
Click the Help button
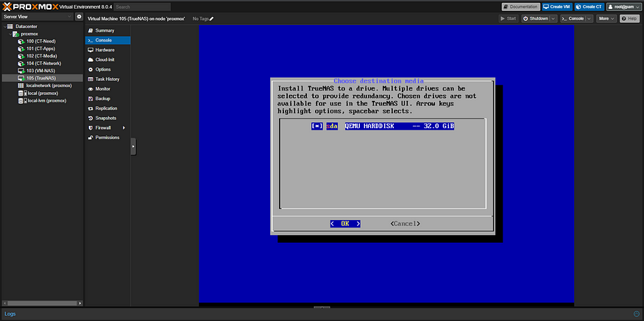click(629, 18)
